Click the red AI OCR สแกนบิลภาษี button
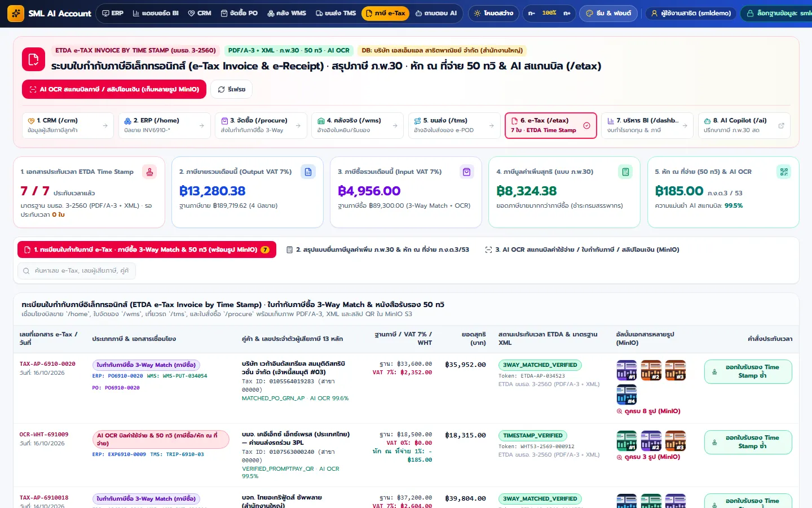 114,89
